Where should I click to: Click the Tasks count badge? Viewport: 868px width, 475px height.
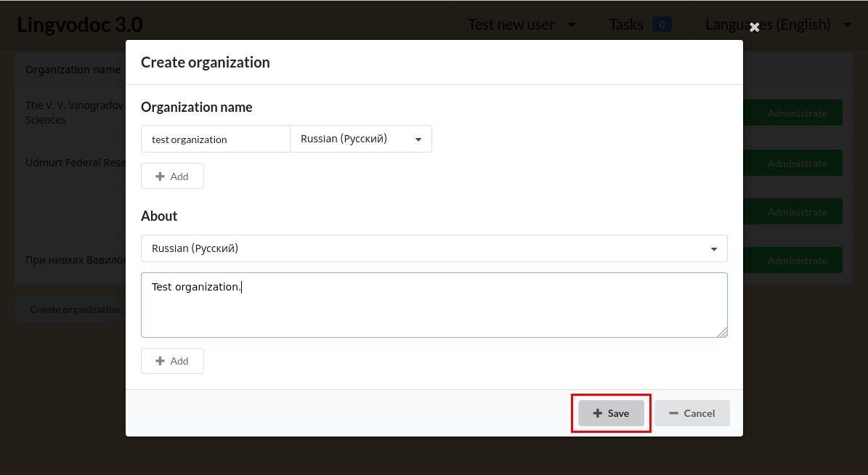[662, 25]
